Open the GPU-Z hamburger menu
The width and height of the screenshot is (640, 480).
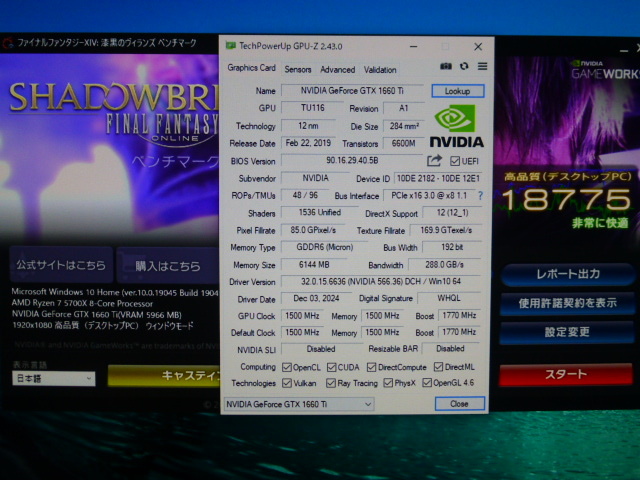[x=482, y=66]
